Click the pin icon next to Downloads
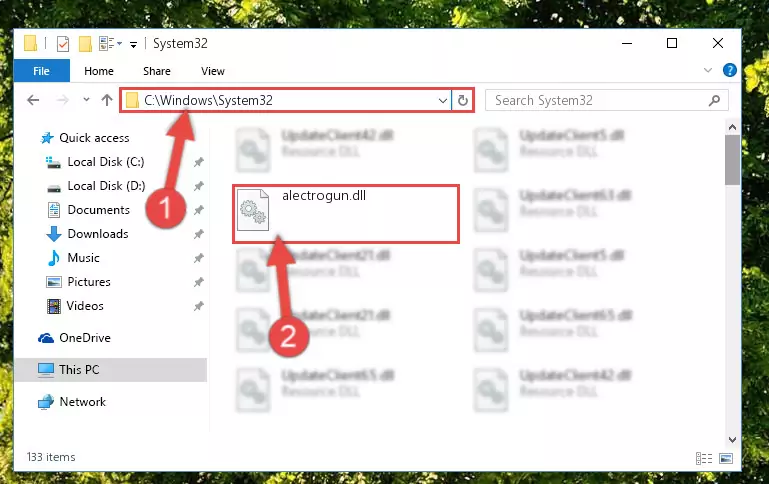The image size is (769, 484). (x=199, y=234)
